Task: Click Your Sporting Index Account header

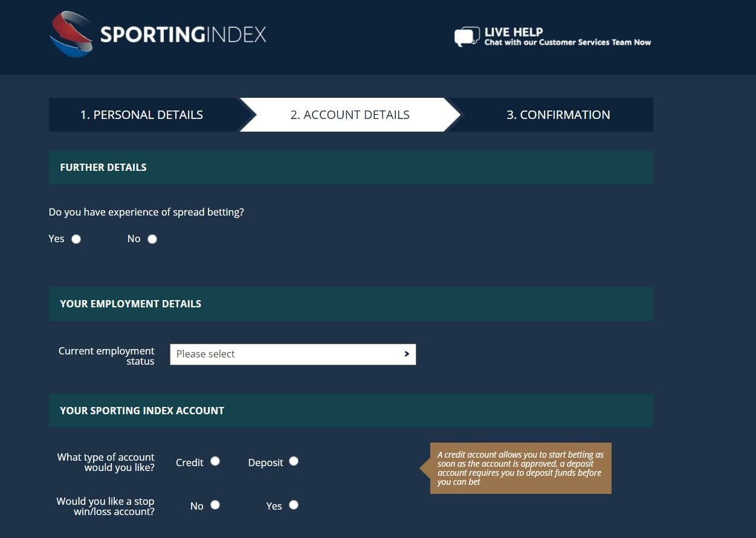Action: [x=351, y=411]
